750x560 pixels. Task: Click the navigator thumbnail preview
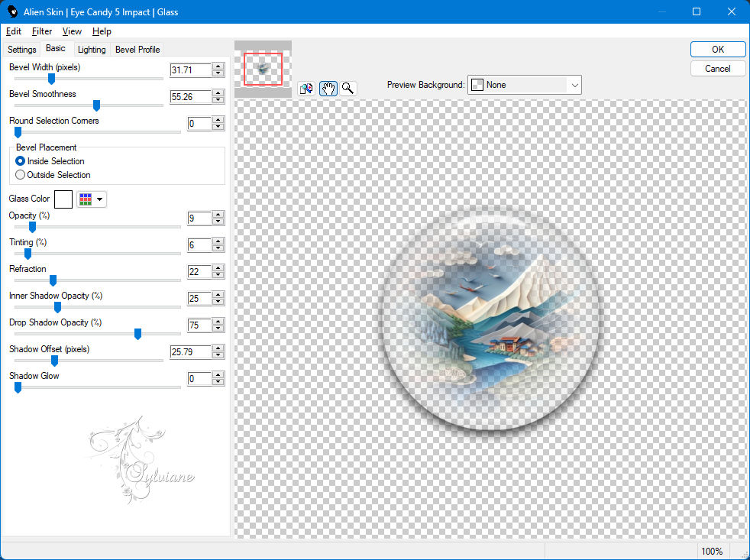[263, 69]
